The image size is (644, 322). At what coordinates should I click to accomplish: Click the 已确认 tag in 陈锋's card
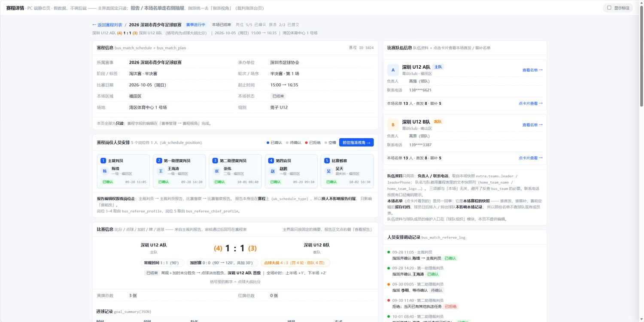107,182
